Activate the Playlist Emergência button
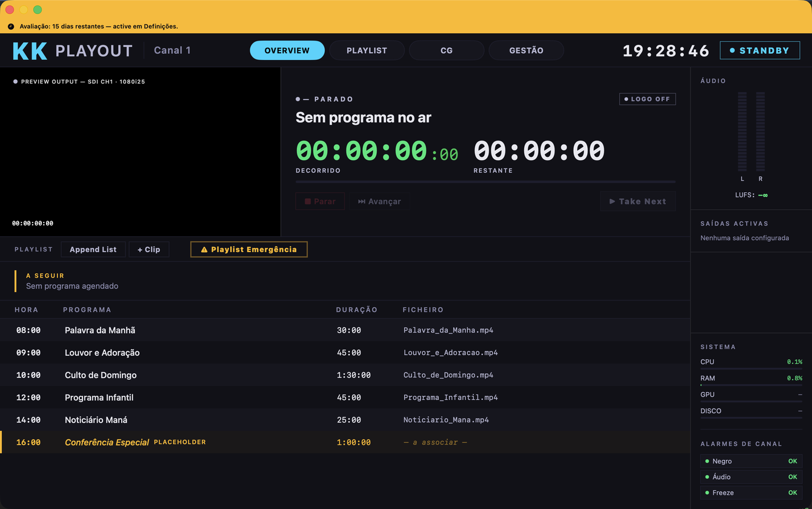The width and height of the screenshot is (812, 509). point(249,249)
